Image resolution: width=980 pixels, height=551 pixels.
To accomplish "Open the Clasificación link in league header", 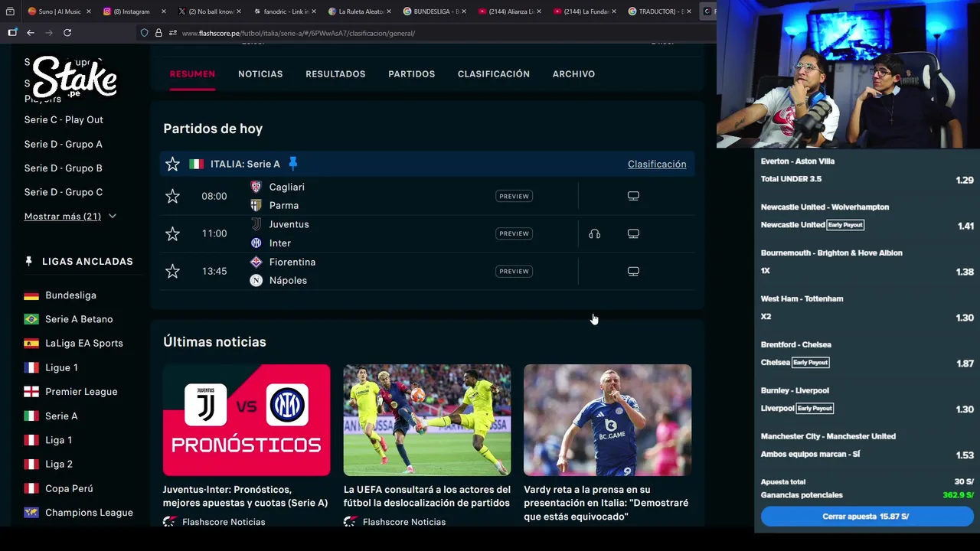I will pos(657,164).
